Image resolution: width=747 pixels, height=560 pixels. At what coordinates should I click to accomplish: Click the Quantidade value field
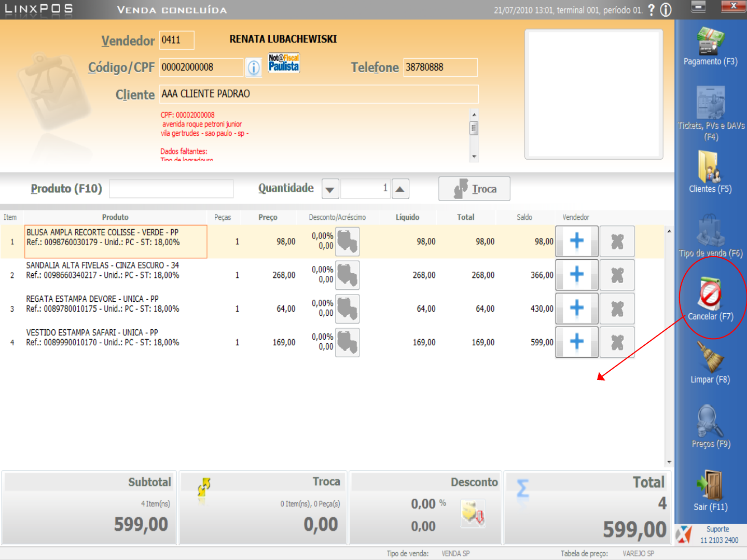(x=365, y=189)
